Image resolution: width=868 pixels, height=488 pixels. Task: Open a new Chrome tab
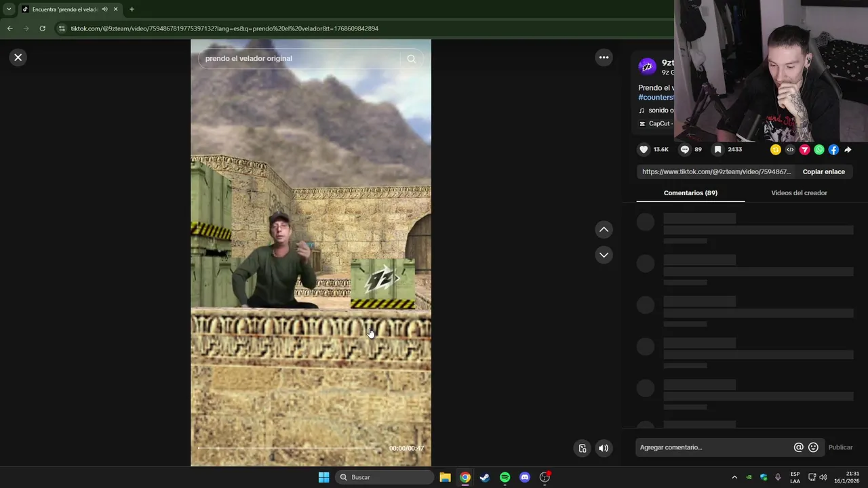click(x=132, y=9)
